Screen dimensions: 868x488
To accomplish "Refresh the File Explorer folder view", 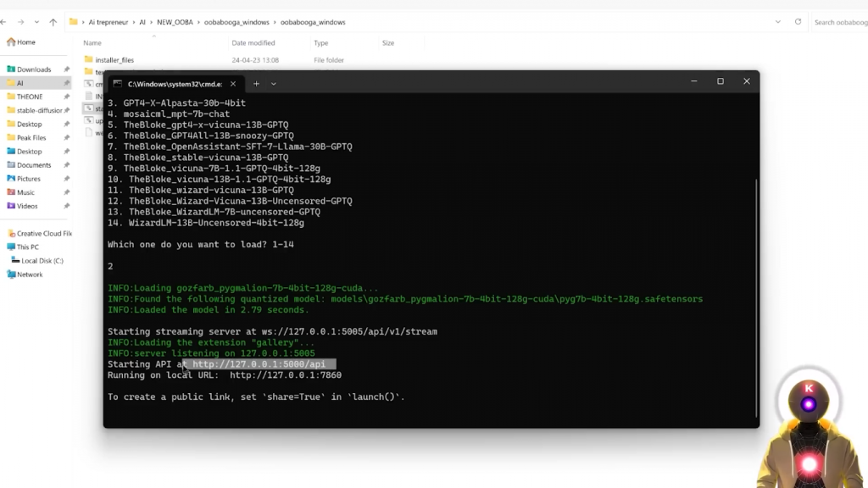I will pyautogui.click(x=798, y=22).
